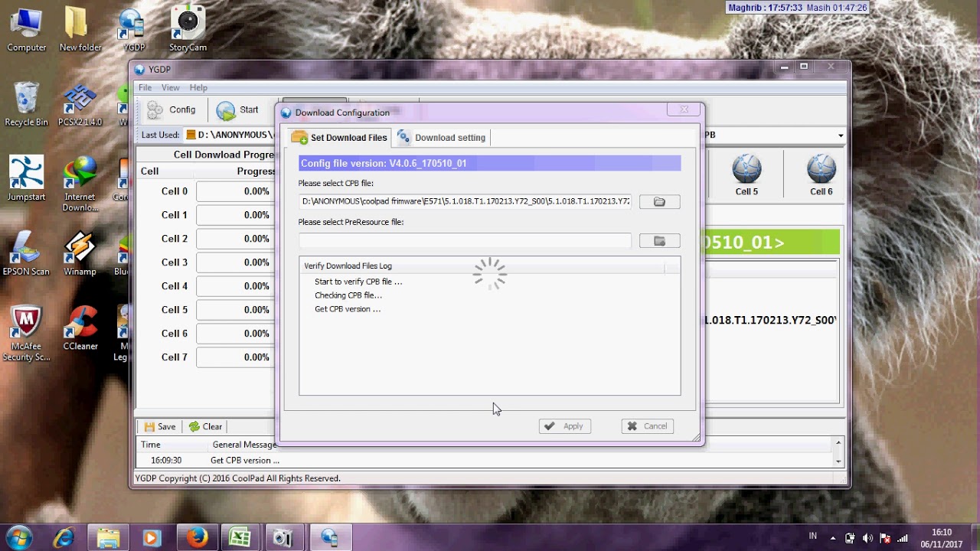Open the Windows Start menu
The width and height of the screenshot is (980, 551).
(x=18, y=537)
